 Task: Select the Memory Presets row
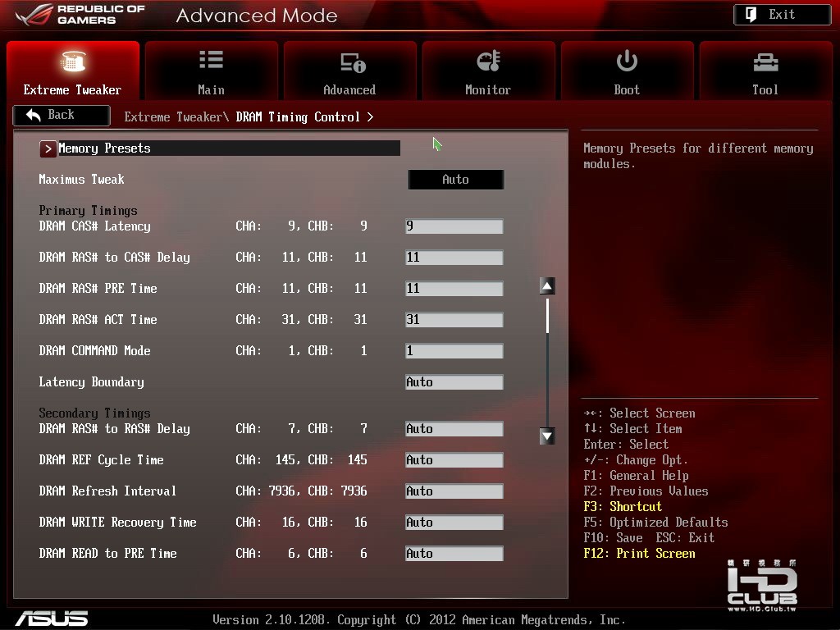tap(220, 148)
